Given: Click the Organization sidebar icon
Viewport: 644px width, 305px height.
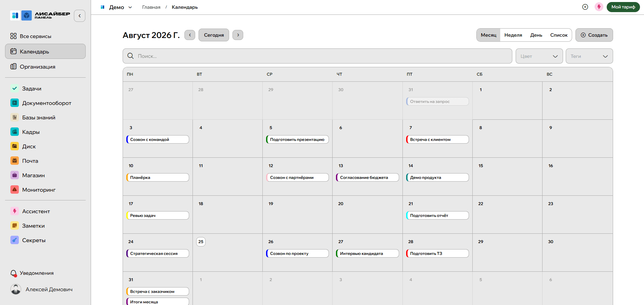Looking at the screenshot, I should 13,67.
